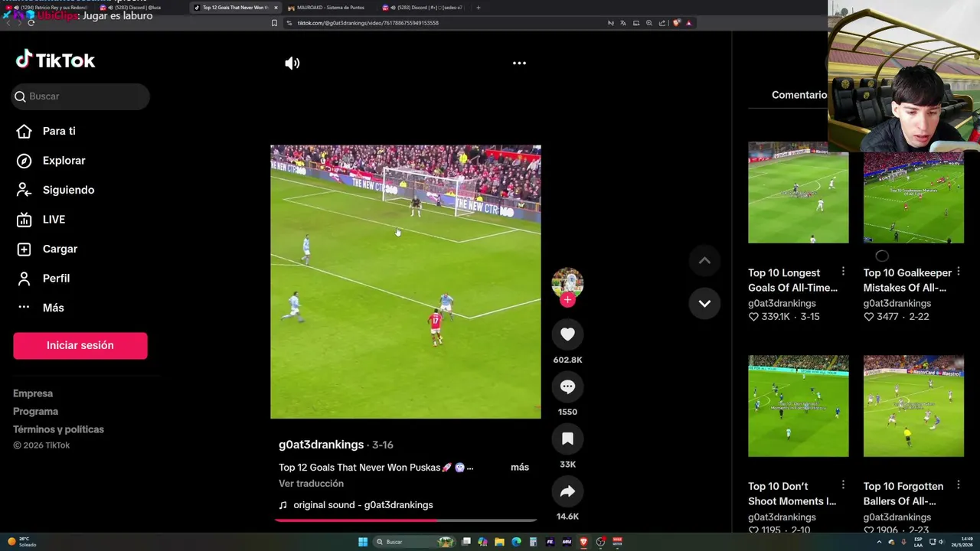The image size is (980, 551).
Task: Like the video with the heart icon
Action: click(x=567, y=334)
